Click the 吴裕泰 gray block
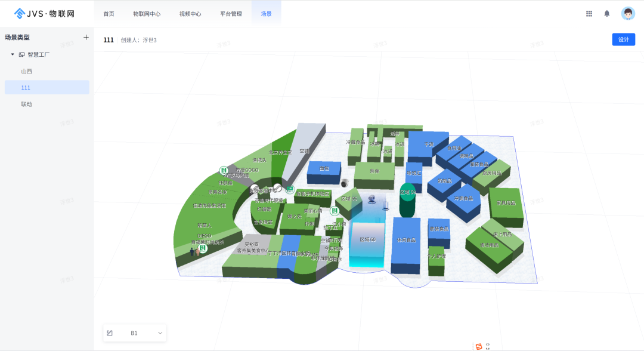The height and width of the screenshot is (351, 644). click(252, 245)
